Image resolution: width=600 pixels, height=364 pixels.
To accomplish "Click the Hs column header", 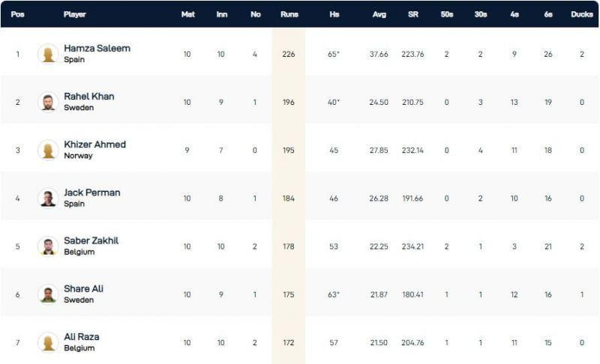I will pyautogui.click(x=334, y=14).
